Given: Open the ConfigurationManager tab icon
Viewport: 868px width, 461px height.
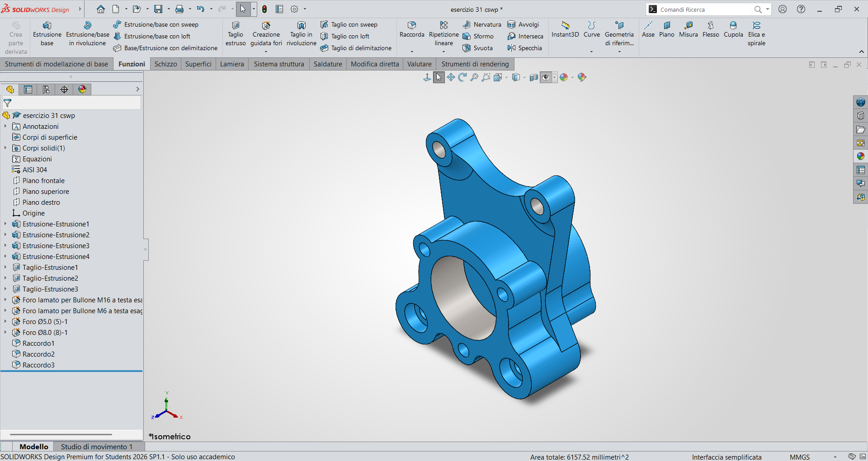Looking at the screenshot, I should (x=46, y=89).
